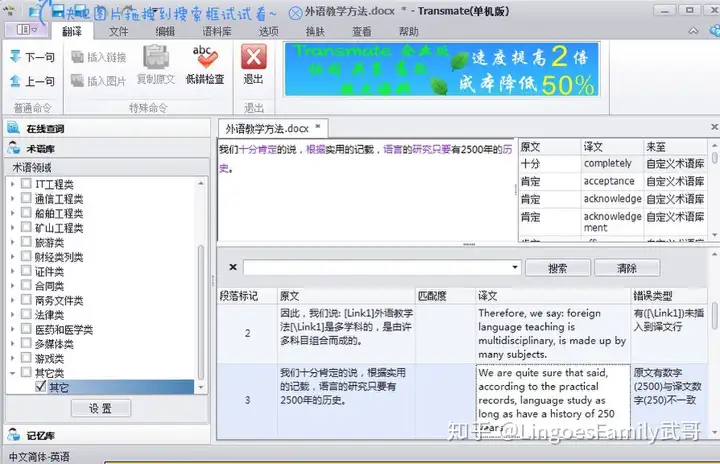Expand the 多媒体类 tree node
Viewport: 720px width, 464px height.
(x=12, y=344)
